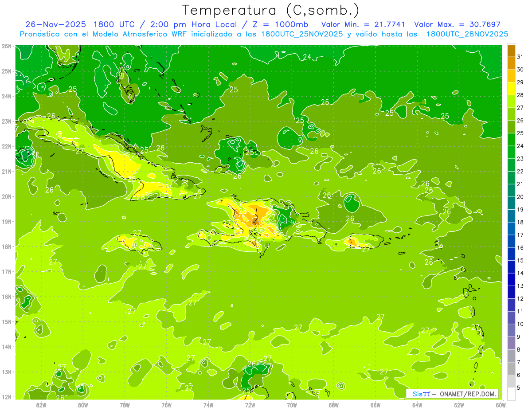Click the Valor Min. = 21.7741 readout
532x411 pixels.
click(364, 24)
